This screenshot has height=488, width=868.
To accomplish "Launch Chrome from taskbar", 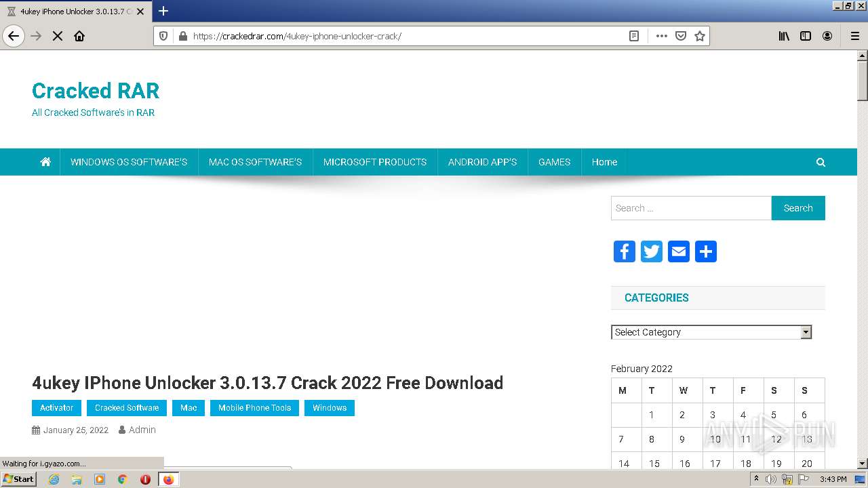I will pos(122,479).
